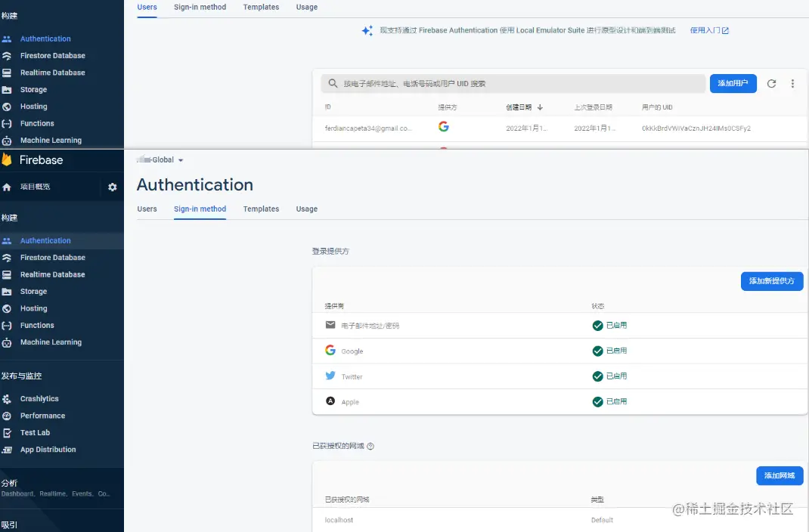Open Crashlytics from the sidebar
The image size is (809, 532).
coord(39,399)
